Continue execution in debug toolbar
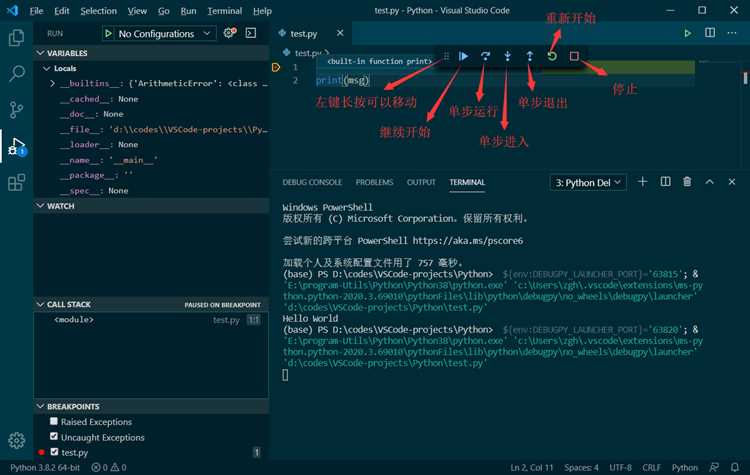The image size is (750, 475). 463,56
